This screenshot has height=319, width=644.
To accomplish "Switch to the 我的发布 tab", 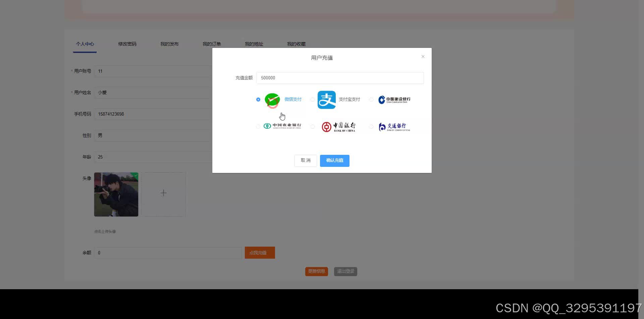I will click(169, 44).
